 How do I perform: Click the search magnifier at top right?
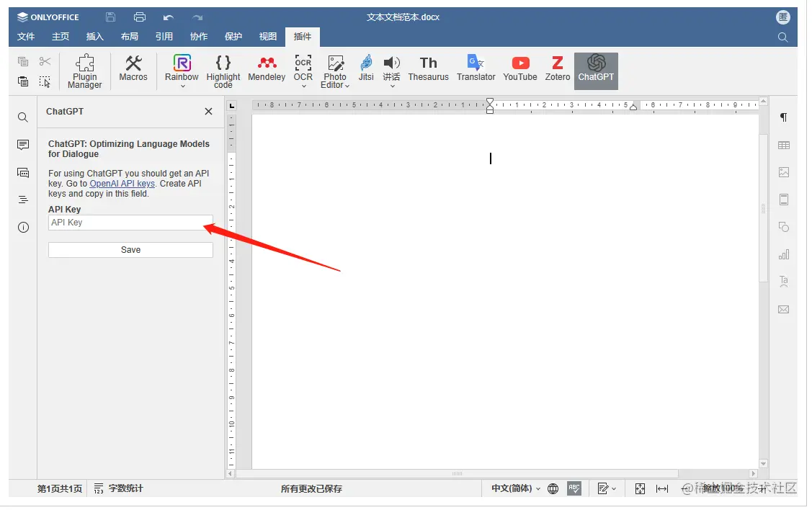coord(783,37)
